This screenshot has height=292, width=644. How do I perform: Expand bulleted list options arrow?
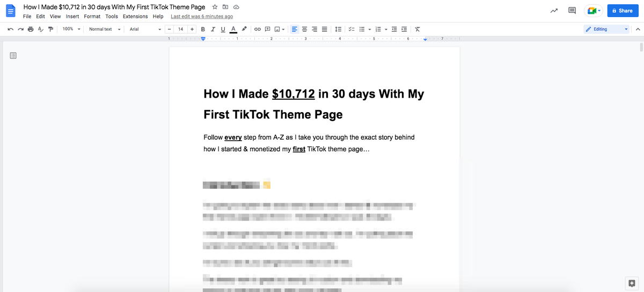369,29
